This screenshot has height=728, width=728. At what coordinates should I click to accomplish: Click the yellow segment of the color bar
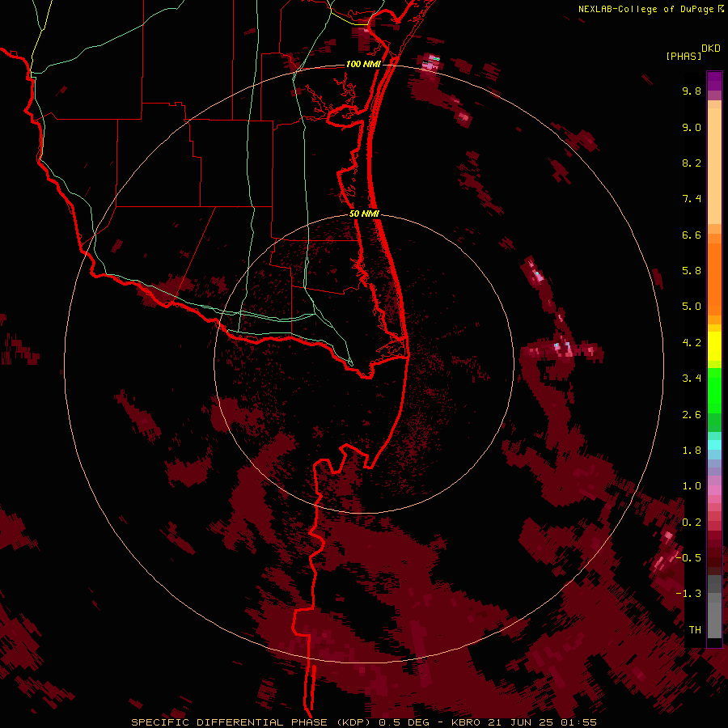pyautogui.click(x=714, y=346)
